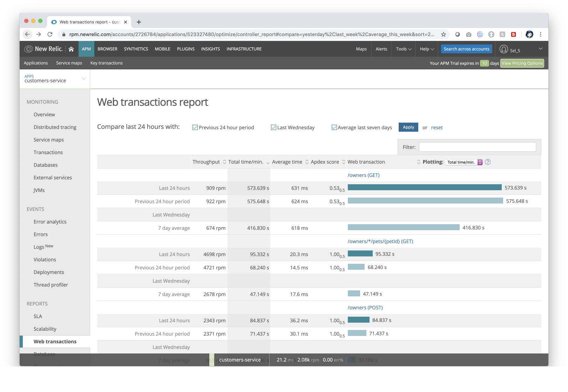This screenshot has width=568, height=392.
Task: Open JVMs in sidebar
Action: click(x=39, y=190)
